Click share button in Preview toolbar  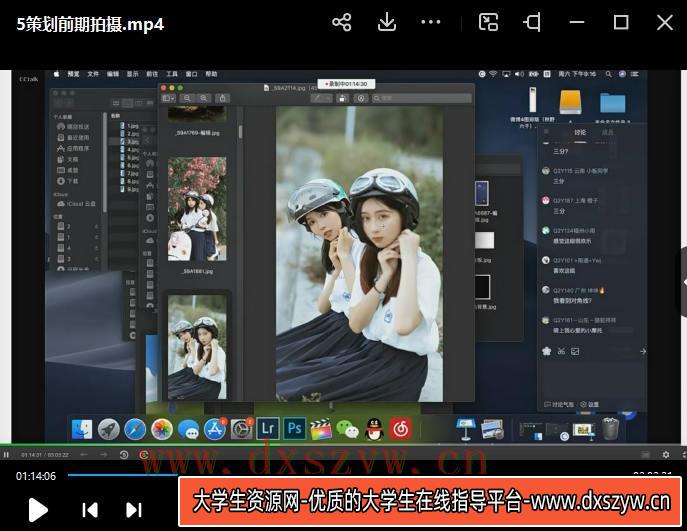[x=223, y=98]
